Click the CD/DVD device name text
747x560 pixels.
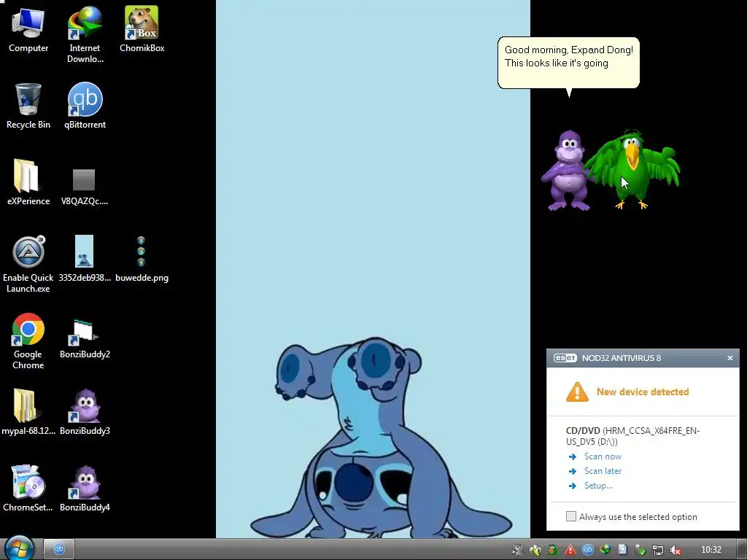(x=632, y=436)
